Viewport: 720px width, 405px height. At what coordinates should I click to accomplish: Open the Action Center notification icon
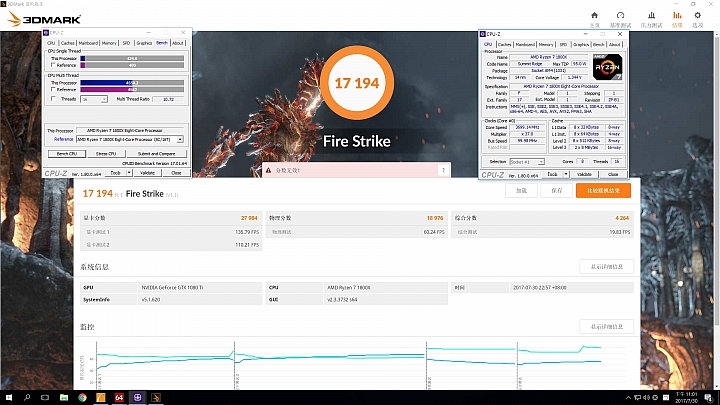[x=709, y=397]
